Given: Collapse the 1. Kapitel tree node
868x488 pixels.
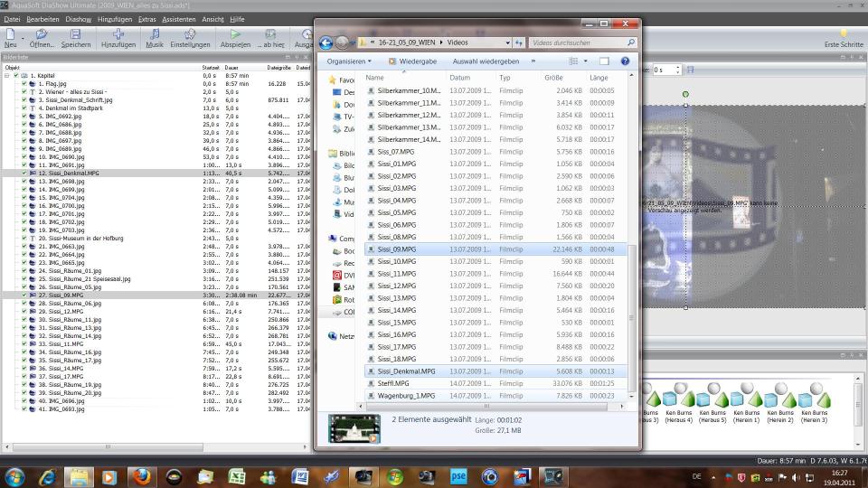Looking at the screenshot, I should pos(6,76).
